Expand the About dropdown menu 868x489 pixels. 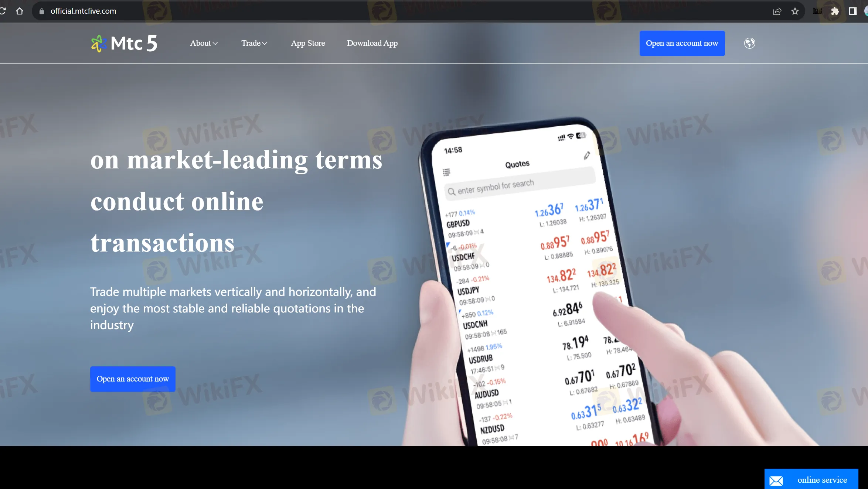[203, 43]
